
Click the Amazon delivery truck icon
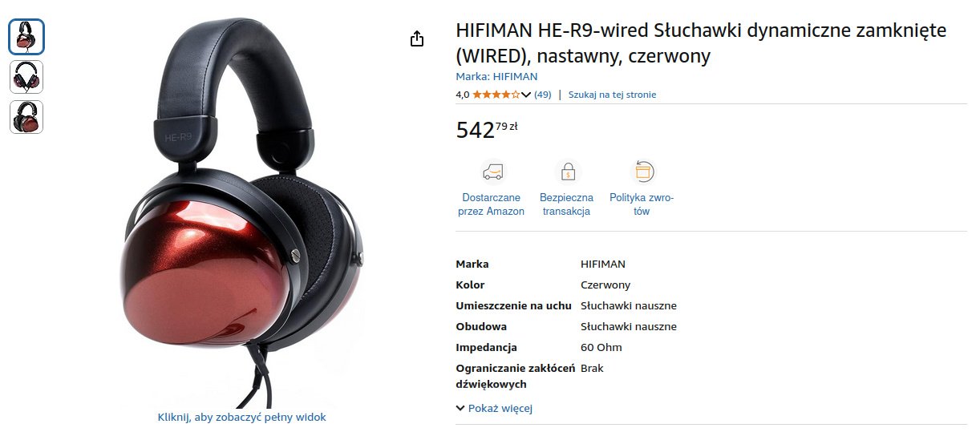492,172
